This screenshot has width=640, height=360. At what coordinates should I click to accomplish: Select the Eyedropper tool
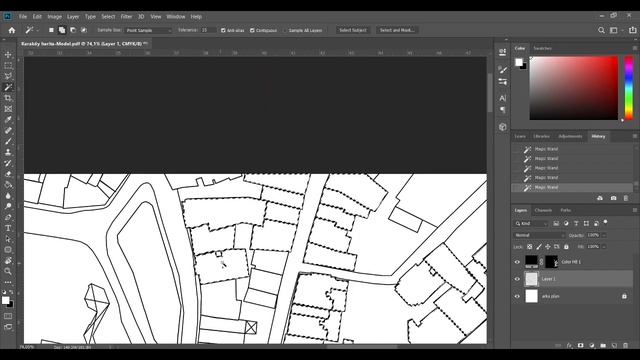pos(8,120)
